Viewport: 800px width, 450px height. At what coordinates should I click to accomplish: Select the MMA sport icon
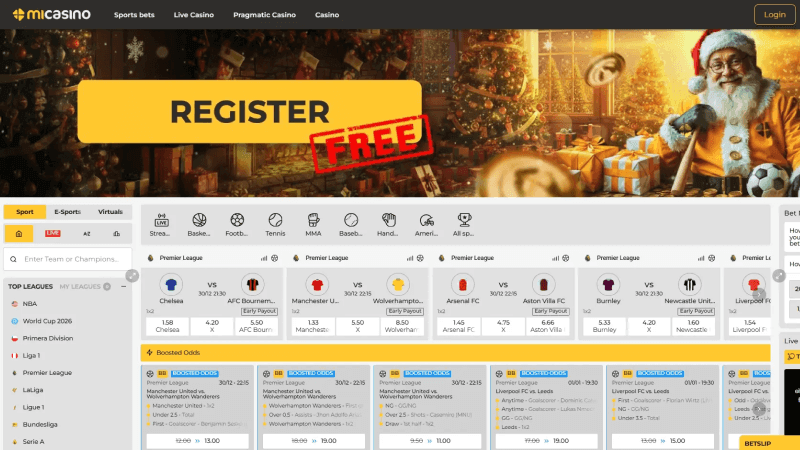click(313, 224)
